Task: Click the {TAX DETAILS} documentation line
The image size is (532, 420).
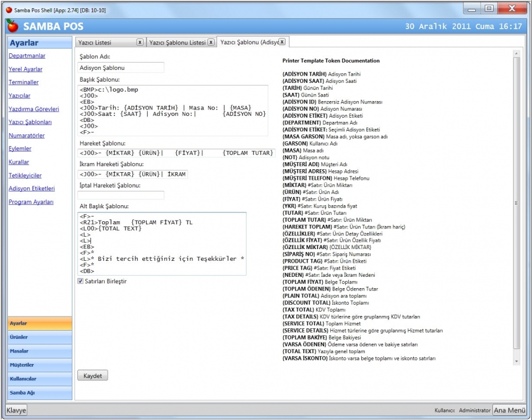Action: click(351, 317)
